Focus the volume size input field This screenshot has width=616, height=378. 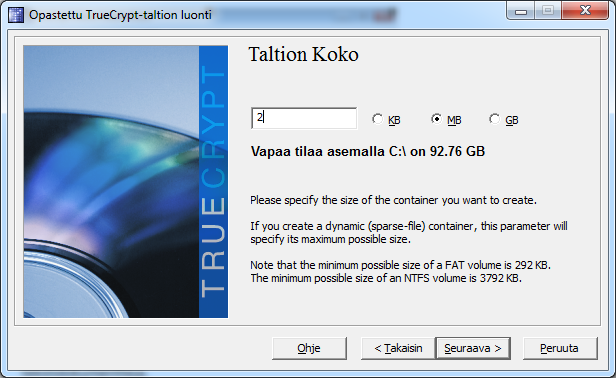click(304, 118)
